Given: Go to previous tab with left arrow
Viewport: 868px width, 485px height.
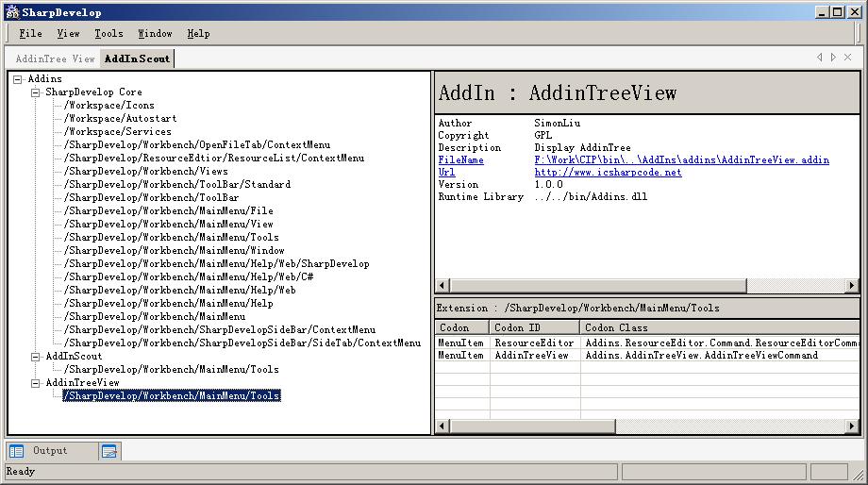Looking at the screenshot, I should [x=819, y=57].
